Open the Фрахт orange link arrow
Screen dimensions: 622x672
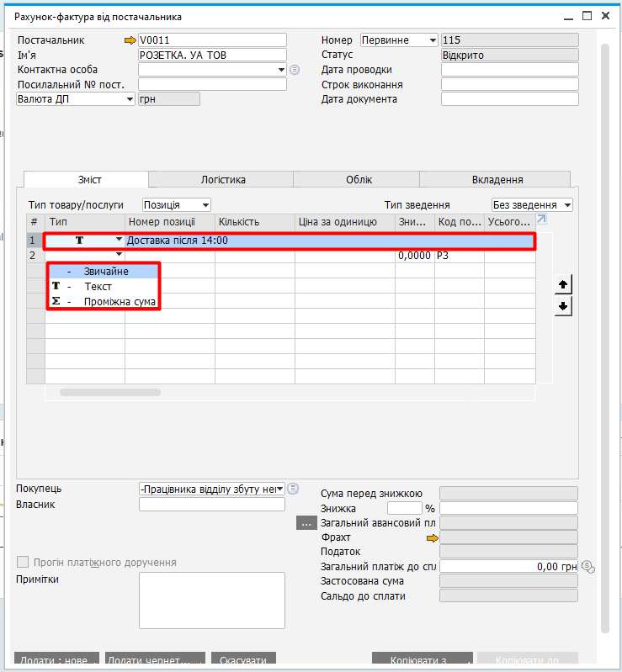pyautogui.click(x=433, y=537)
